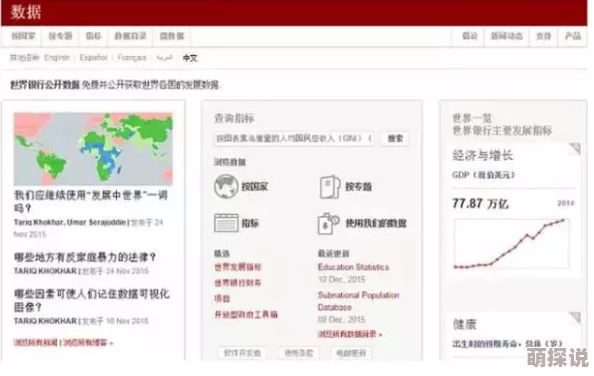Click the 浏览所有博客 link
594x376 pixels.
[x=88, y=343]
